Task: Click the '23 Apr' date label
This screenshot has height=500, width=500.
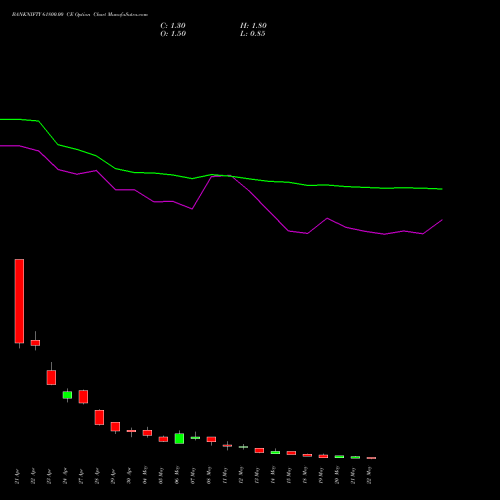Action: [x=49, y=477]
